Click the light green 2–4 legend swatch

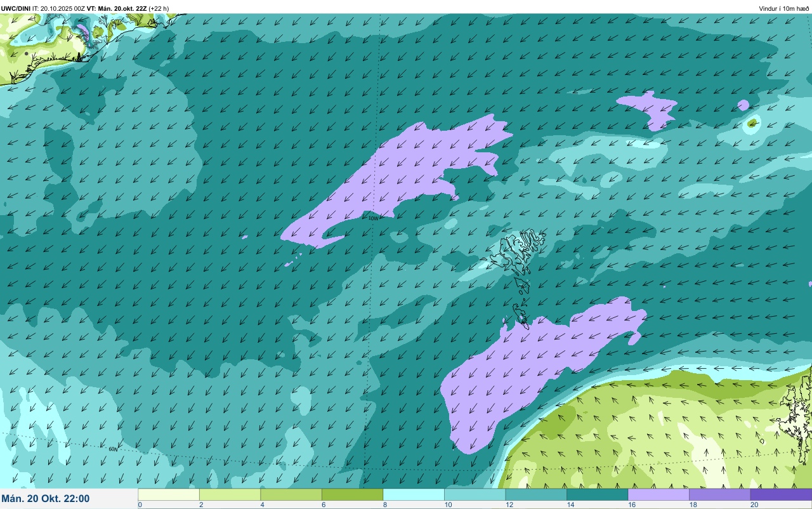tap(230, 494)
